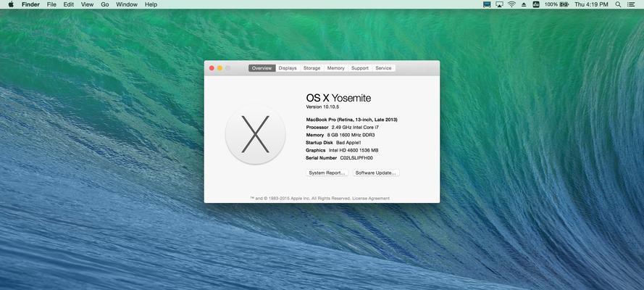The width and height of the screenshot is (644, 290).
Task: Open the AirPlay display menu
Action: [499, 4]
